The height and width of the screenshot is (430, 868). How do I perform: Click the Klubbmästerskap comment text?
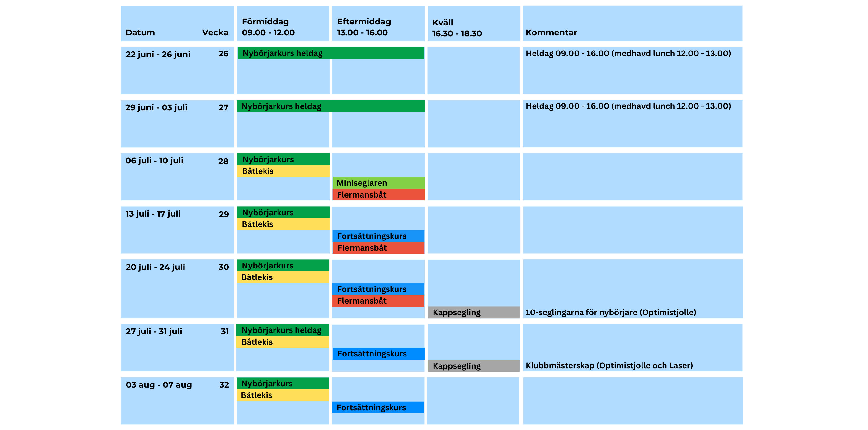(609, 366)
